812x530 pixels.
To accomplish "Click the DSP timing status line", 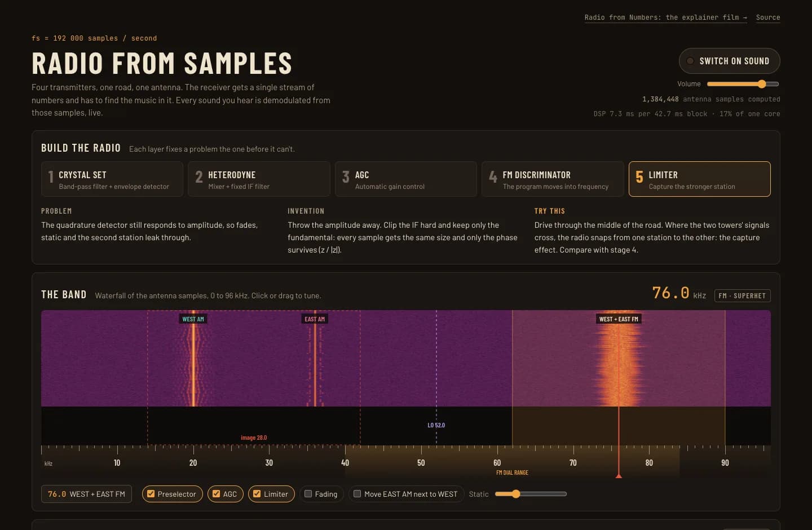I will (x=687, y=114).
